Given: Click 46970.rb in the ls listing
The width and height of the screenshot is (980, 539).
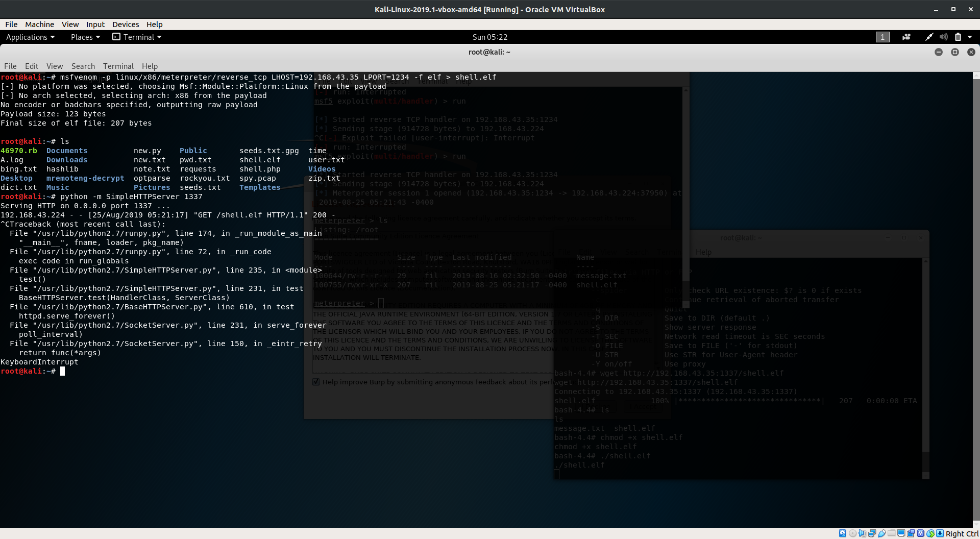Looking at the screenshot, I should 19,151.
